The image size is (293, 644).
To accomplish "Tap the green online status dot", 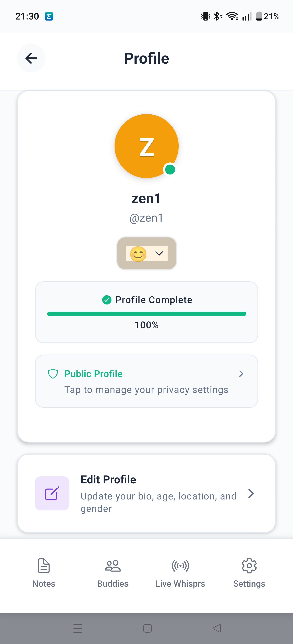I will (170, 170).
